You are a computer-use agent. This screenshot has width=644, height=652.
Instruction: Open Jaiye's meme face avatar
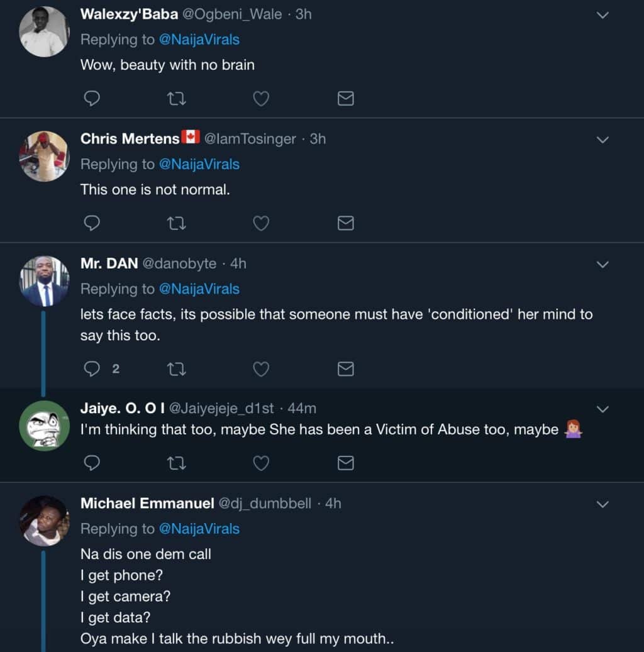tap(44, 426)
